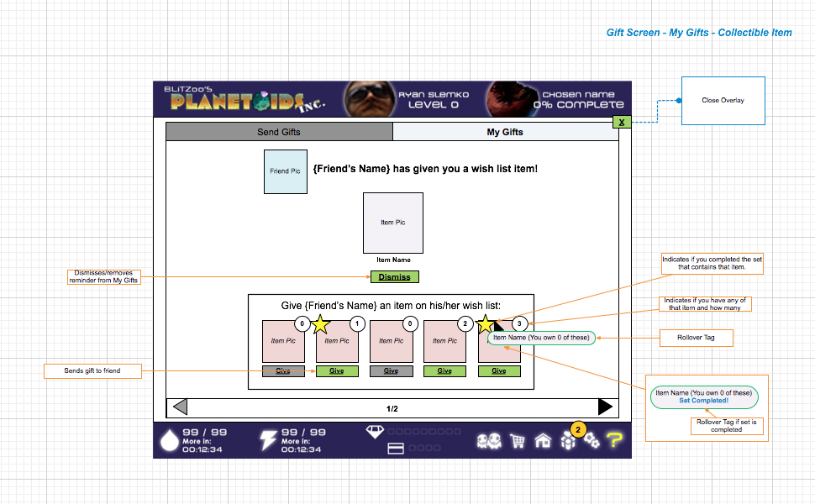This screenshot has width=815, height=504.
Task: Click the page indicator '1/2'
Action: point(392,409)
